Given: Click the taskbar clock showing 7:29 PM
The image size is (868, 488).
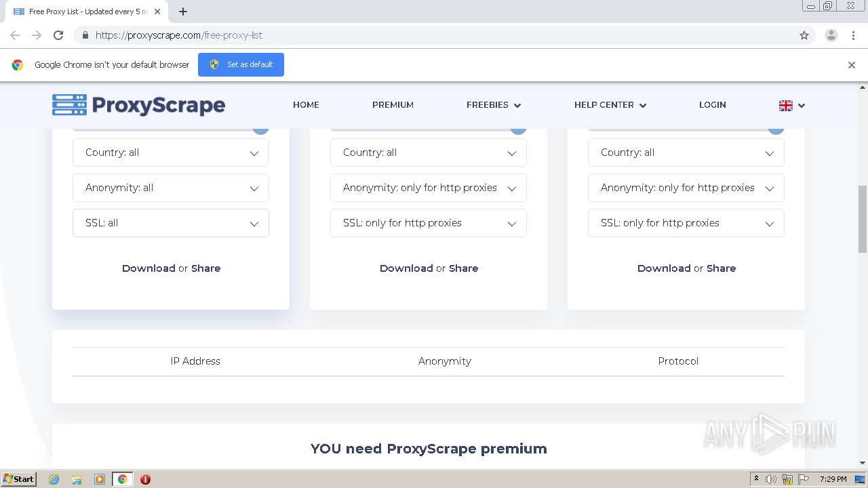Looking at the screenshot, I should 833,479.
